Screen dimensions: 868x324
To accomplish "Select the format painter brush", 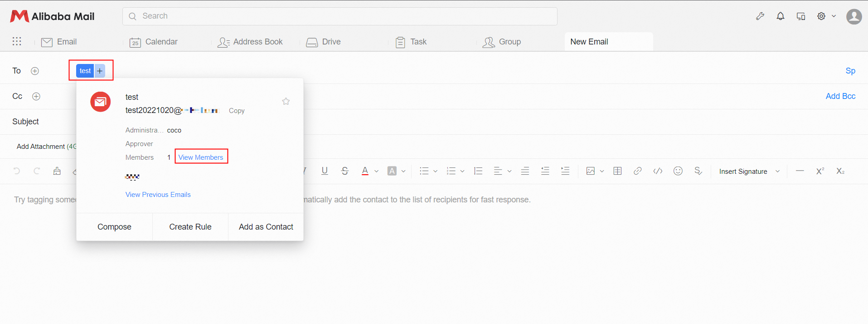I will point(57,171).
